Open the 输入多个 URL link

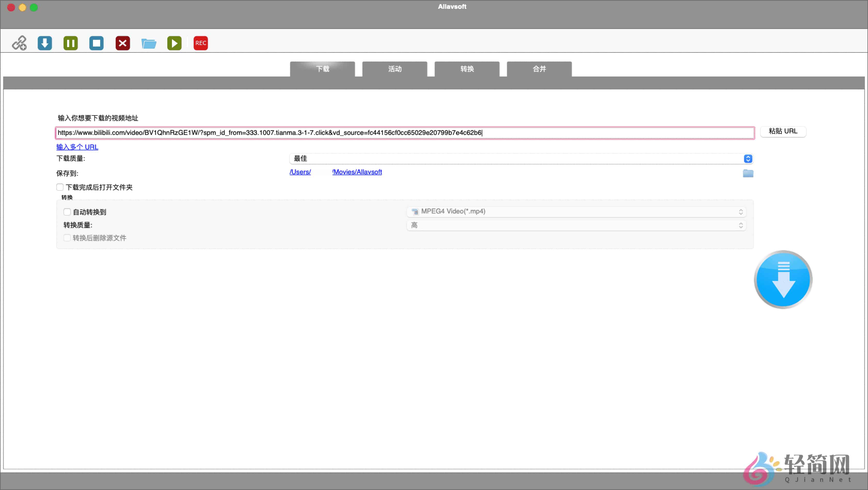77,147
